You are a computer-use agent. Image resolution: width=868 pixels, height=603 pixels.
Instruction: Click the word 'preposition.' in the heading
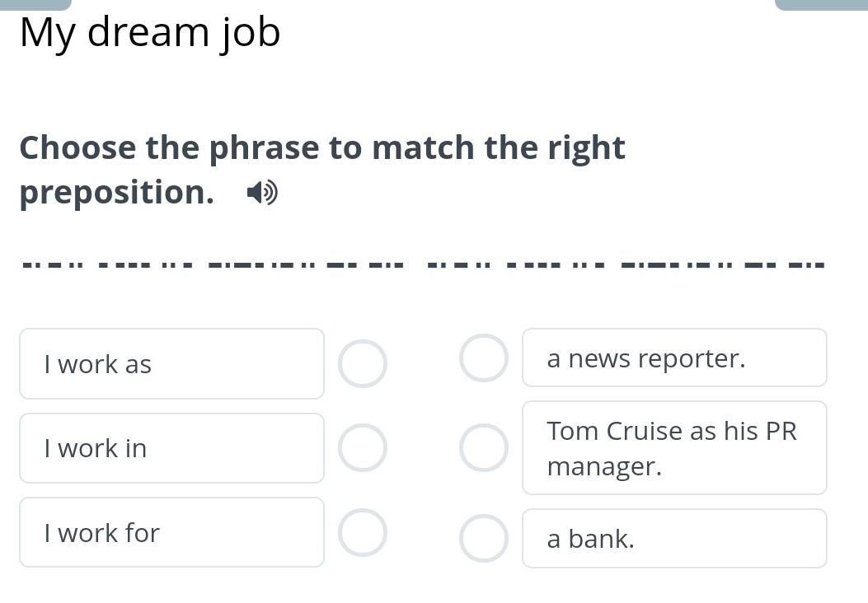(116, 193)
